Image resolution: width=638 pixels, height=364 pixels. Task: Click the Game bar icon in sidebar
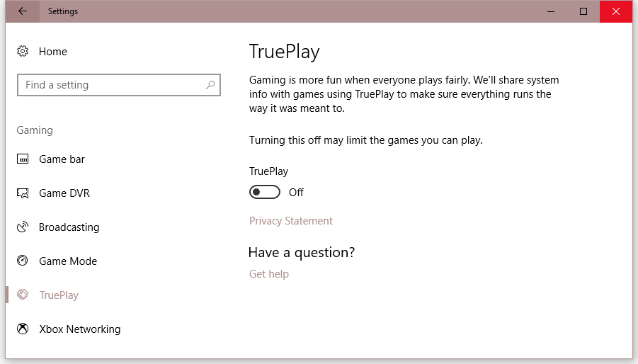(23, 159)
